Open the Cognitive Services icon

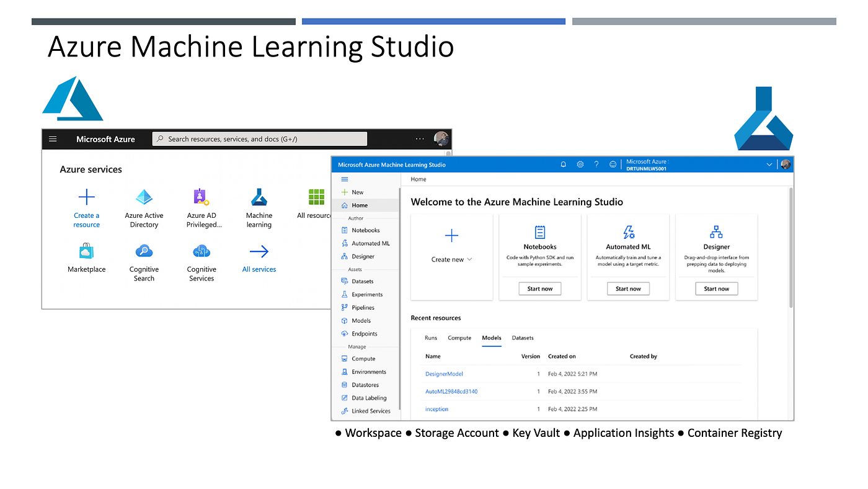(x=201, y=251)
